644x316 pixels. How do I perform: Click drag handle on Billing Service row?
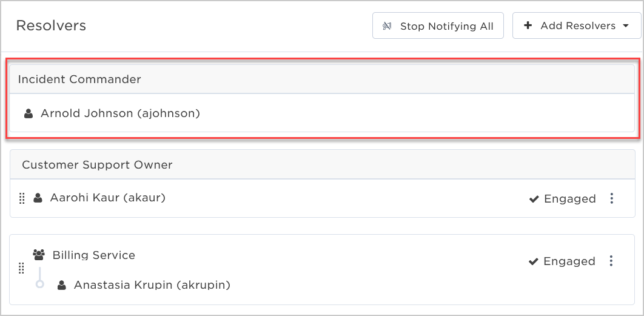click(x=22, y=269)
